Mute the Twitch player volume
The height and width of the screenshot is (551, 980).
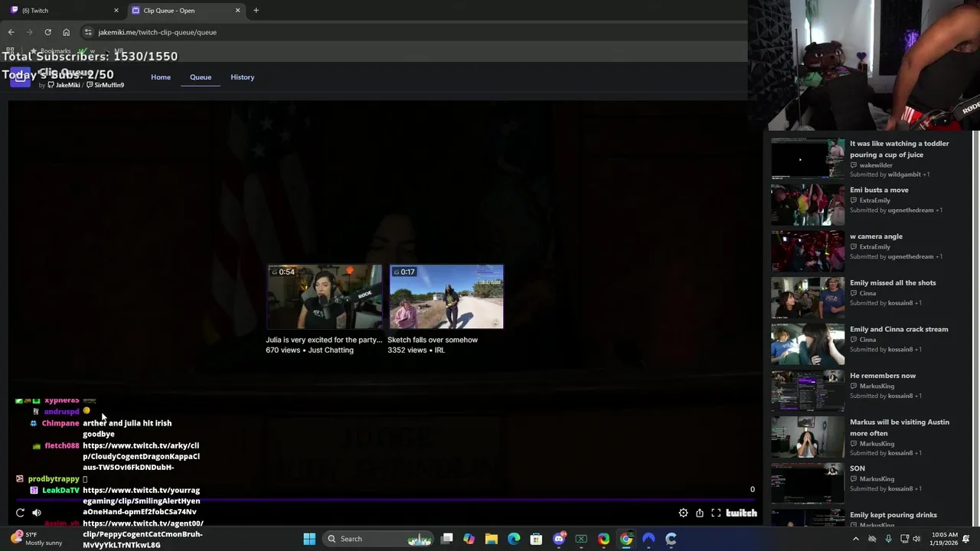37,513
